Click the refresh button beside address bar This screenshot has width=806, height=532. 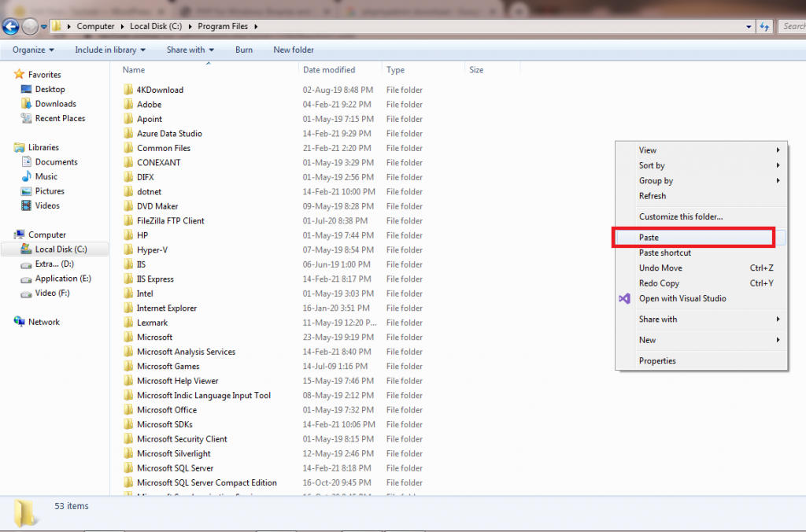[x=763, y=26]
